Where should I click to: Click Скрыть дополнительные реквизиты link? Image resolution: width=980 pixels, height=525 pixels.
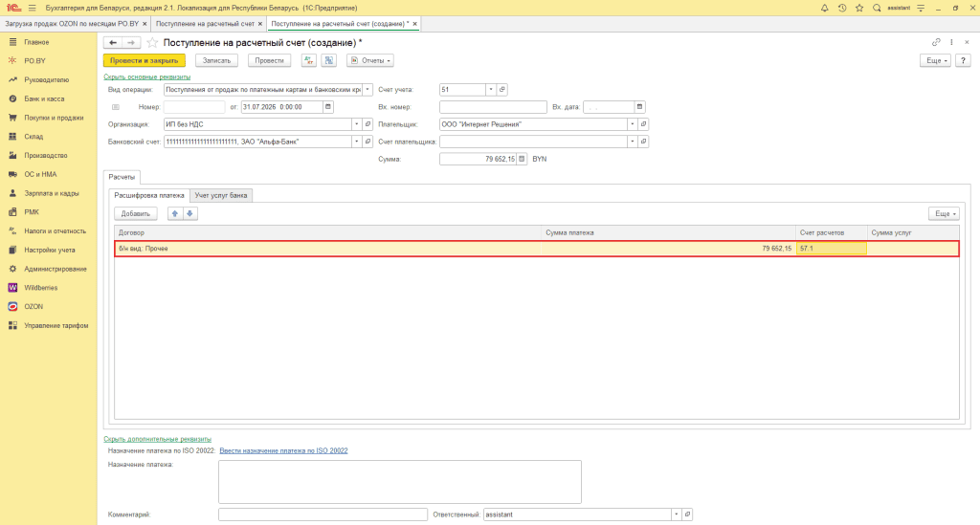pos(158,439)
